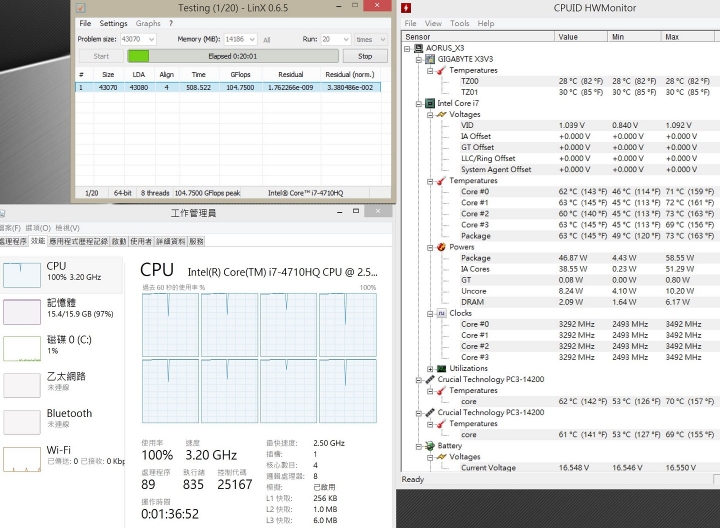The width and height of the screenshot is (720, 528).
Task: Open the ? help menu in LinX
Action: [171, 23]
